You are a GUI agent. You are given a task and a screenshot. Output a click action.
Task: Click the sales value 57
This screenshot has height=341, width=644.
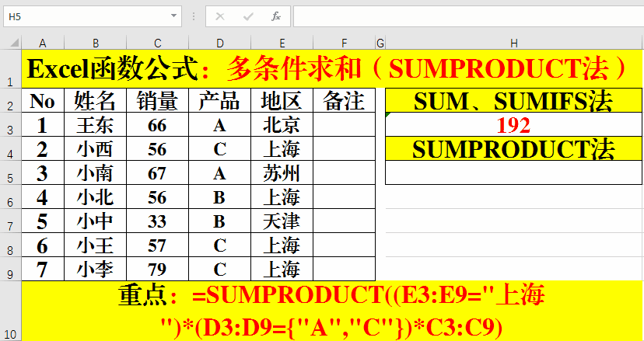(x=158, y=245)
